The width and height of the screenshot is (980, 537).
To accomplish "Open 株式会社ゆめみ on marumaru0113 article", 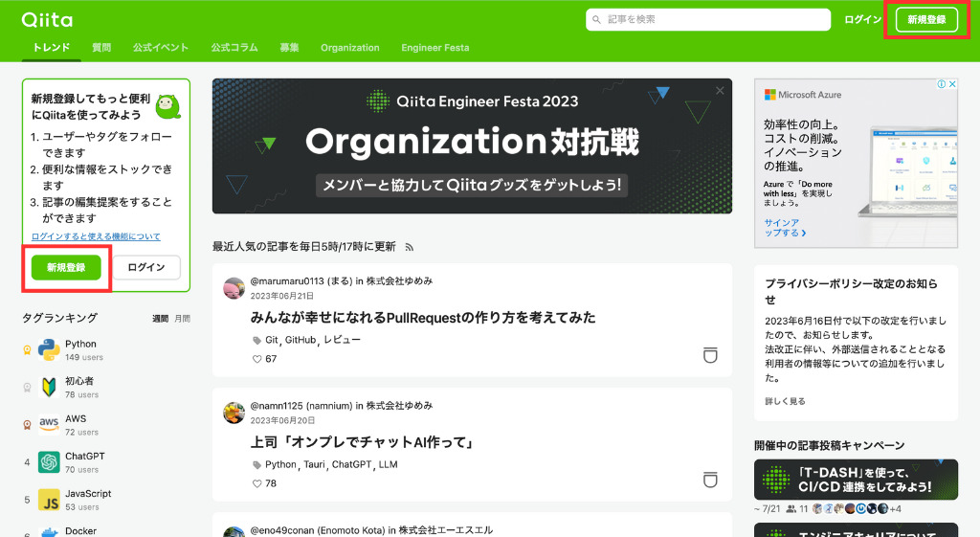I will point(399,281).
